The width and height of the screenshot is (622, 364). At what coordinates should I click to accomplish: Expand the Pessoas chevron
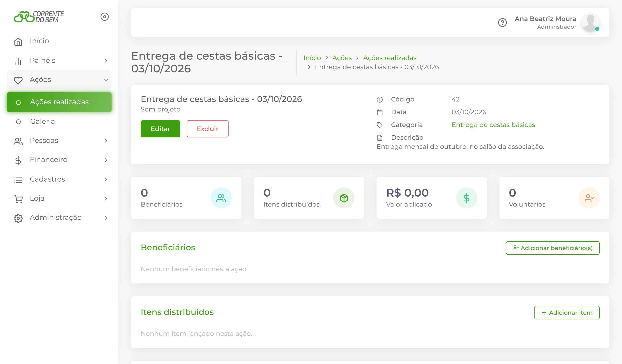click(106, 141)
